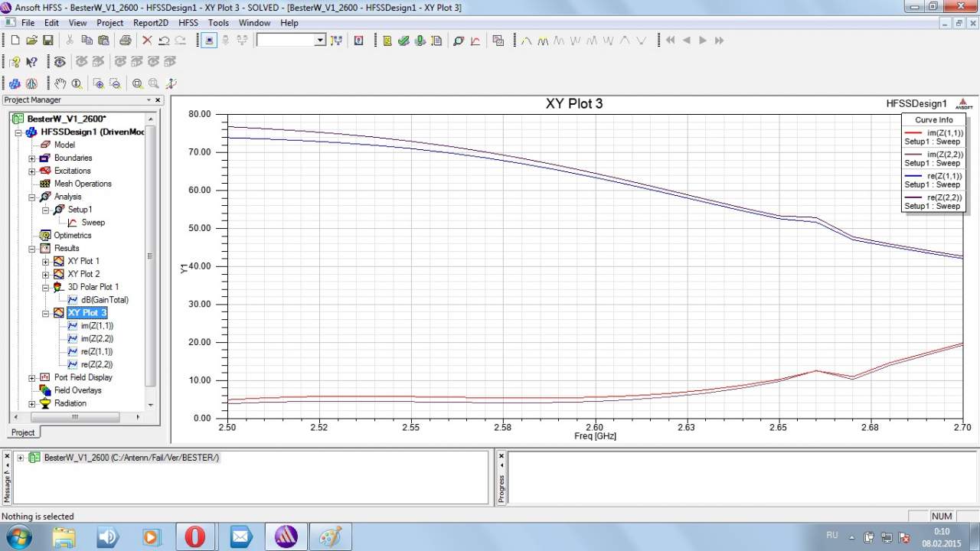Open the mail app from taskbar
980x551 pixels.
point(241,537)
